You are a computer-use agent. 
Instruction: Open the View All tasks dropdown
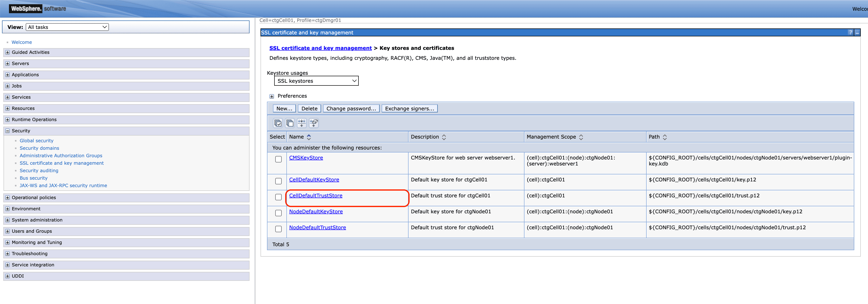pyautogui.click(x=67, y=27)
